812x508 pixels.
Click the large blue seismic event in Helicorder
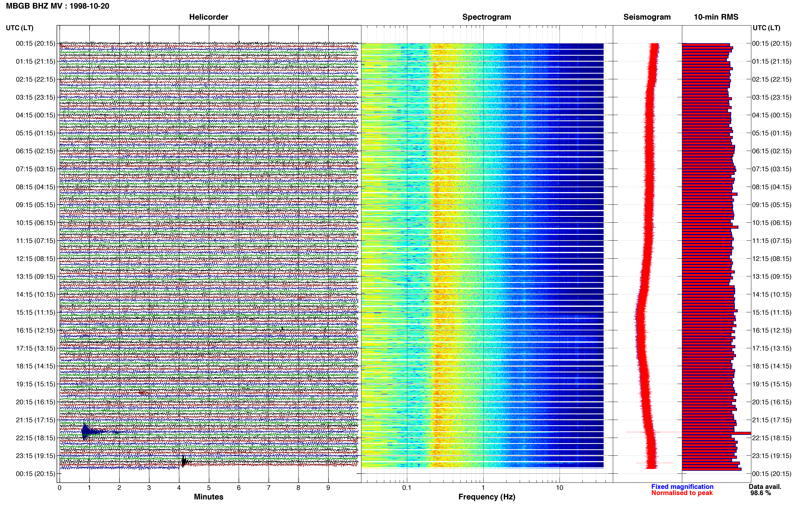[85, 432]
